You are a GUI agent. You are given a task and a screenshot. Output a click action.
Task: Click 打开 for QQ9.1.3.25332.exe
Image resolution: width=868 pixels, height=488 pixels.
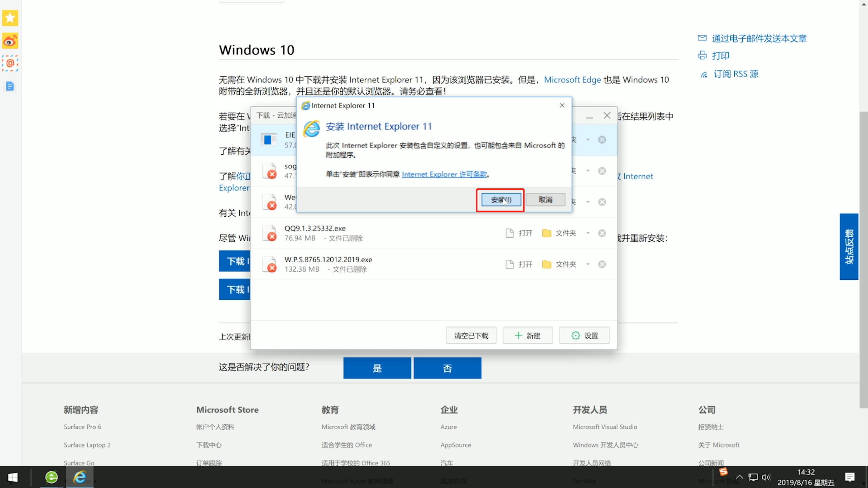525,233
